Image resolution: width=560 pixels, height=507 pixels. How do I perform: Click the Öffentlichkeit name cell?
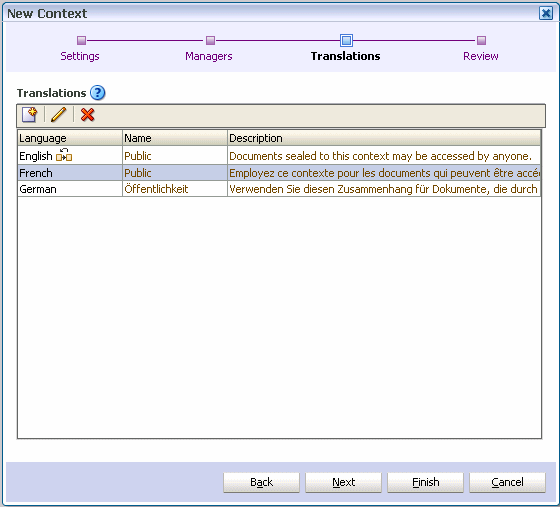pos(175,189)
